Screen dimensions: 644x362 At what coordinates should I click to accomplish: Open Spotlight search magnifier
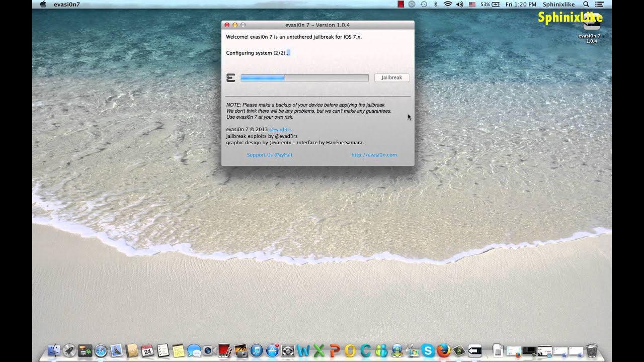tap(586, 4)
